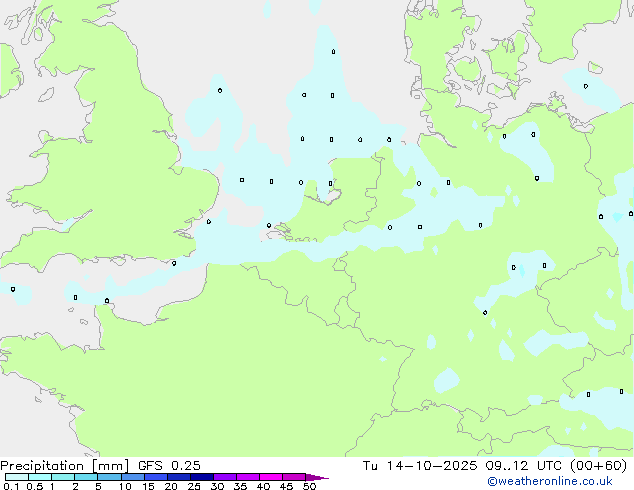Click the 2–5 mm legend color block
Viewport: 634px width, 490px height.
pyautogui.click(x=86, y=477)
